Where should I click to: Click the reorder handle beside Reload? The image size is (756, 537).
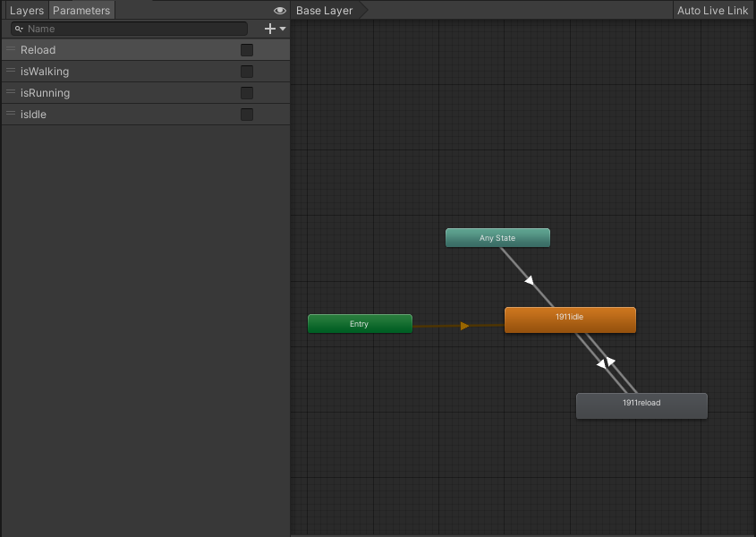tap(8, 50)
